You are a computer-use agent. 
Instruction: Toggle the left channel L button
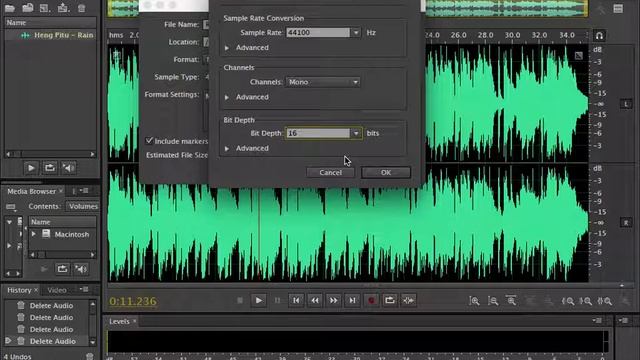[x=626, y=104]
